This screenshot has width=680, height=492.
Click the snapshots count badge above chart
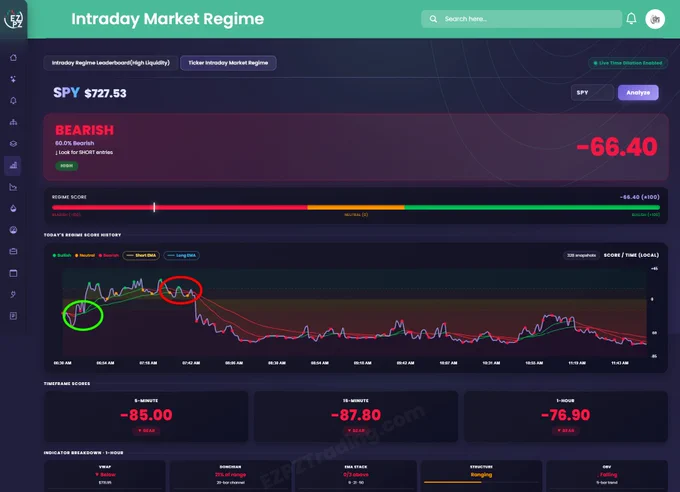click(581, 256)
